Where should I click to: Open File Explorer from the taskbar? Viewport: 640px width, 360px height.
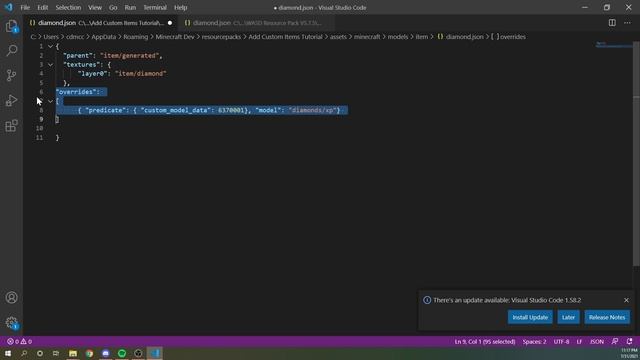coord(73,353)
